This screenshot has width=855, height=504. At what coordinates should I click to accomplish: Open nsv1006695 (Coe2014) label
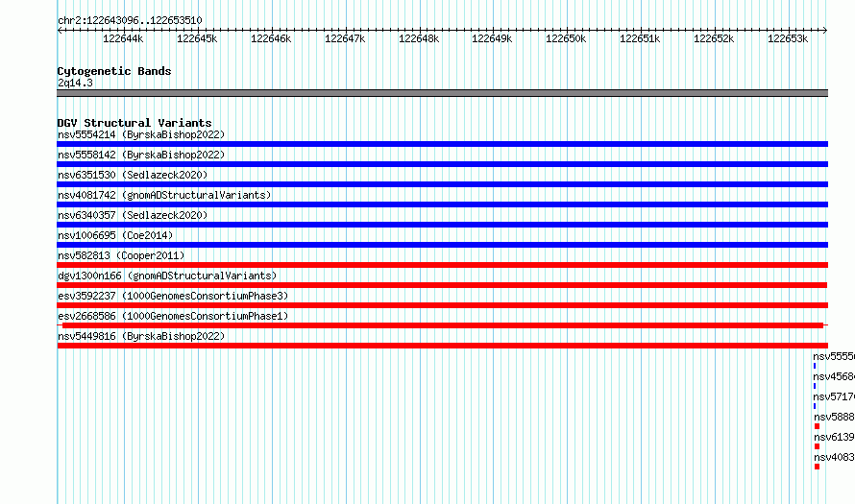coord(115,235)
